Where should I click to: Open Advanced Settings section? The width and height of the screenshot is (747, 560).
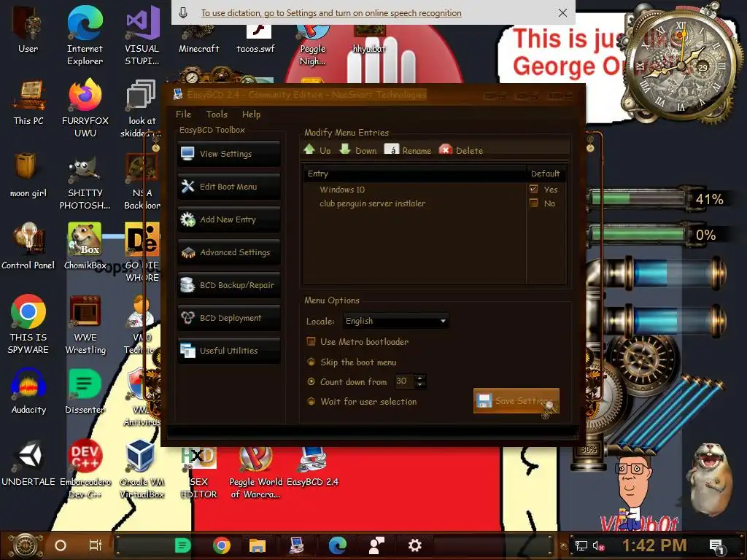coord(228,252)
